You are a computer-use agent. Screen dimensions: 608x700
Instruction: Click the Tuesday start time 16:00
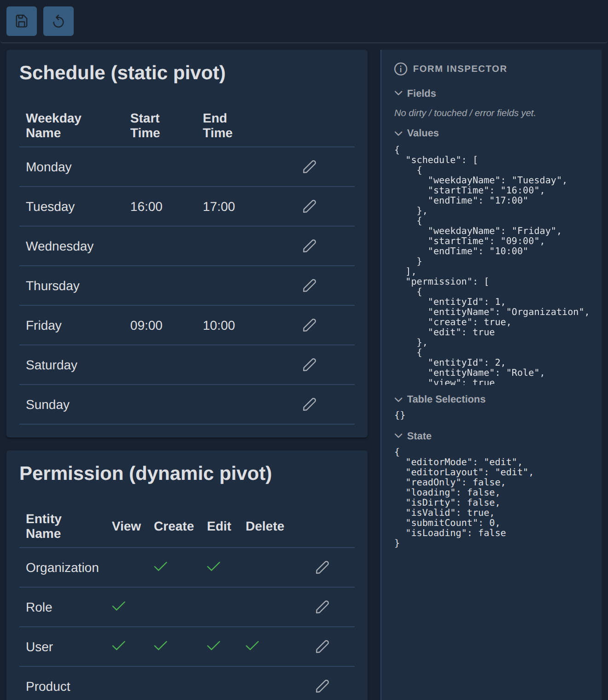(146, 206)
